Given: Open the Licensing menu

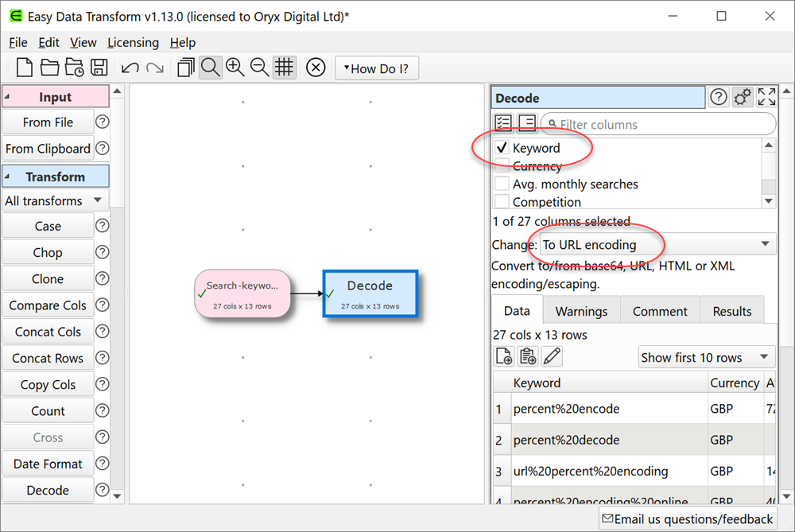Looking at the screenshot, I should 133,42.
